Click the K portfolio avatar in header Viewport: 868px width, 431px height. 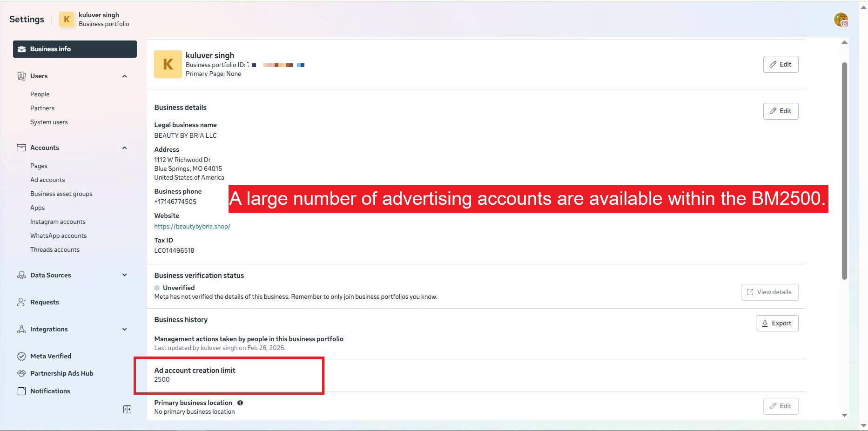(x=67, y=19)
